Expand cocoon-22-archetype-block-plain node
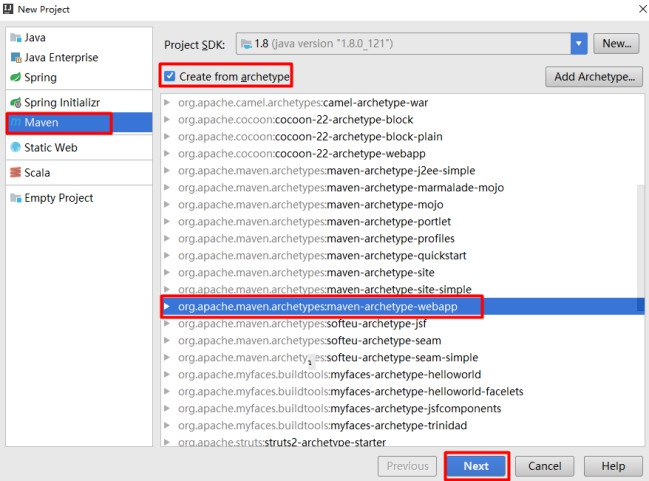 pyautogui.click(x=167, y=136)
